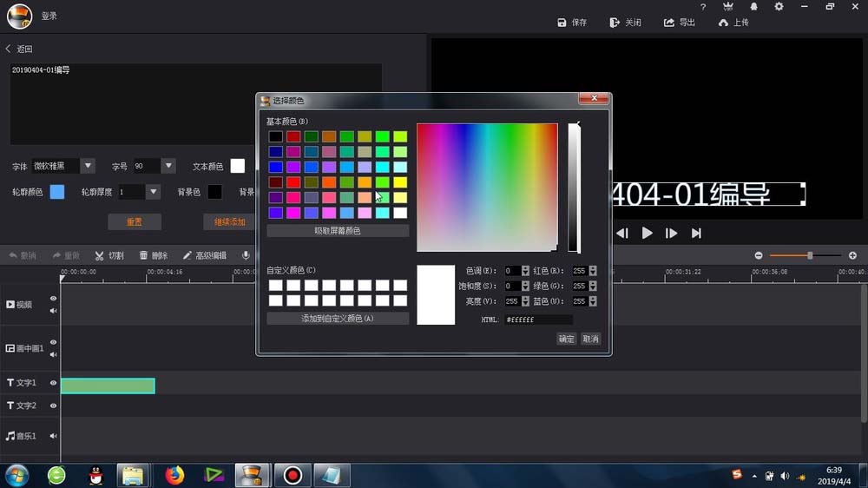Click the timeline zoom slider handle

(810, 255)
